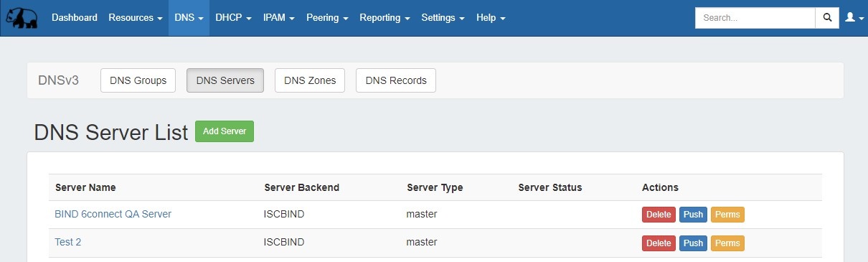Open the Settings dropdown menu
This screenshot has height=262, width=868.
tap(443, 18)
